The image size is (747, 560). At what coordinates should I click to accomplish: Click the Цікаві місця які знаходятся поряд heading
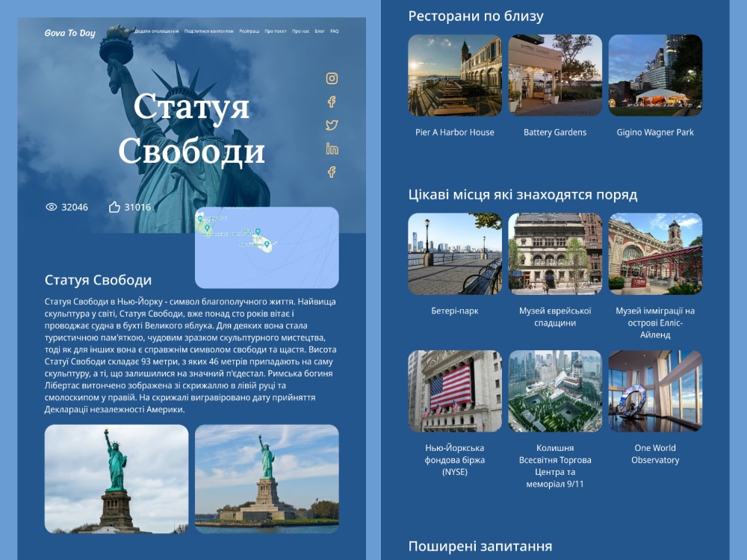523,195
